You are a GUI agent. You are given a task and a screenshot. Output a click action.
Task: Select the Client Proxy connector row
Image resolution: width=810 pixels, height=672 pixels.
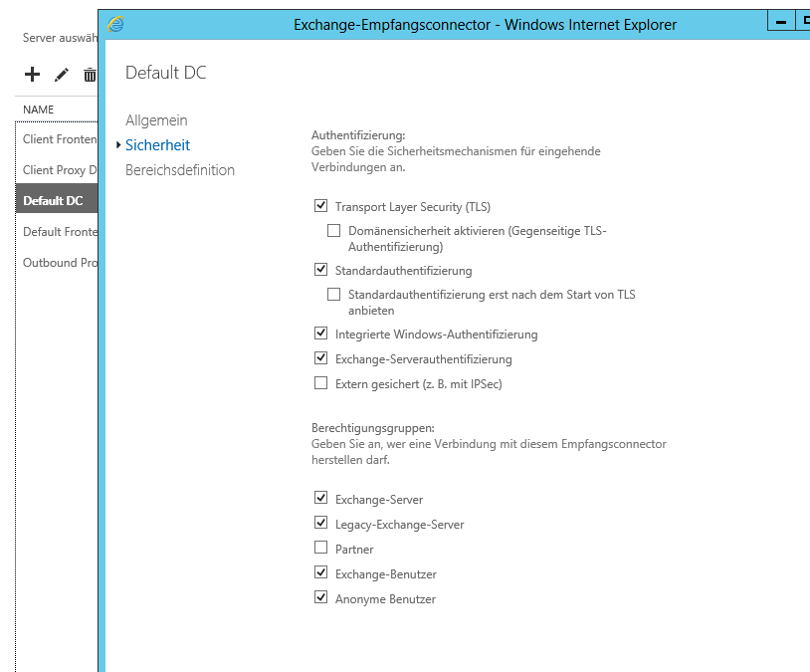tap(57, 170)
